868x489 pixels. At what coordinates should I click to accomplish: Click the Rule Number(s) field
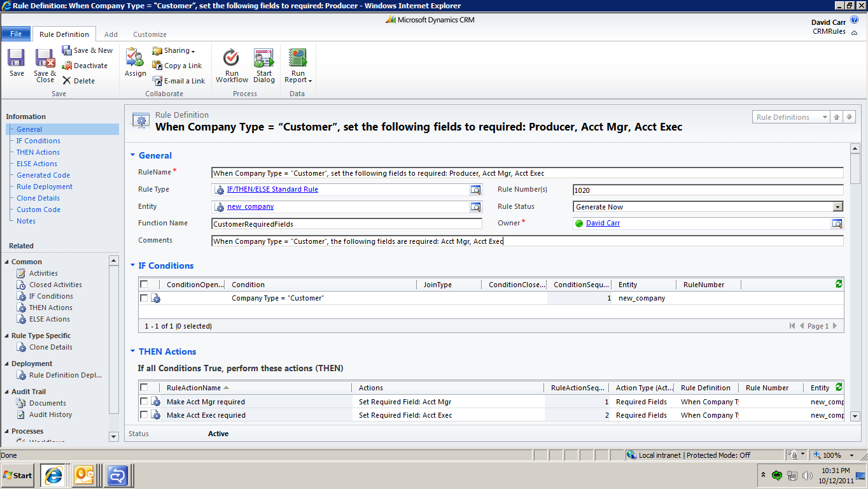[708, 190]
